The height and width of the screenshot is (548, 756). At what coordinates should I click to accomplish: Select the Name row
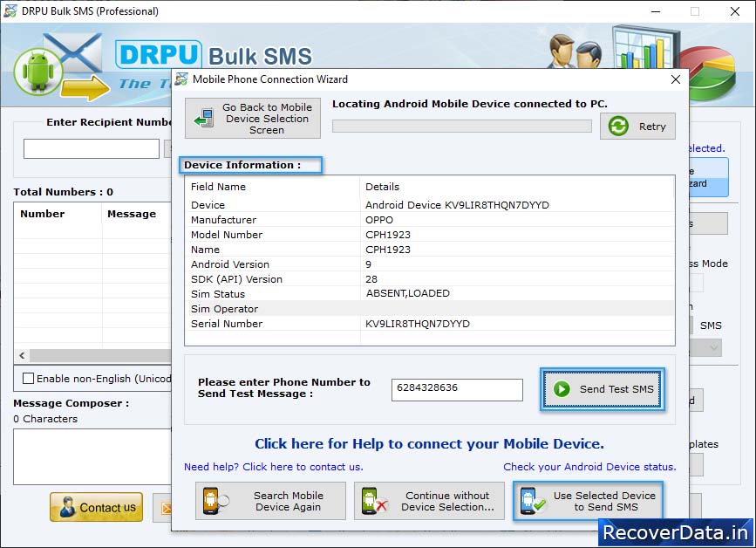pyautogui.click(x=429, y=250)
